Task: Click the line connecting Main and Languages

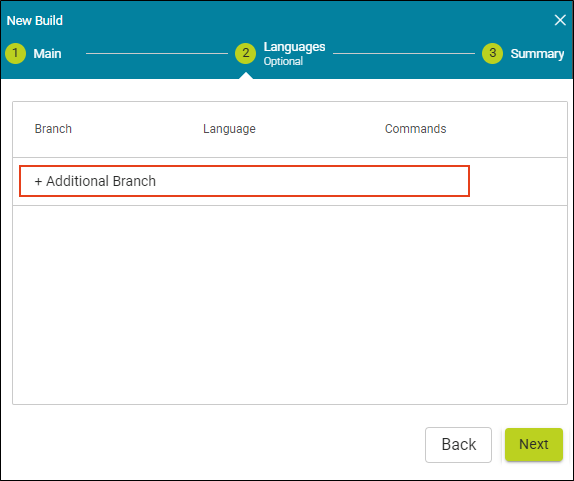Action: click(x=157, y=53)
